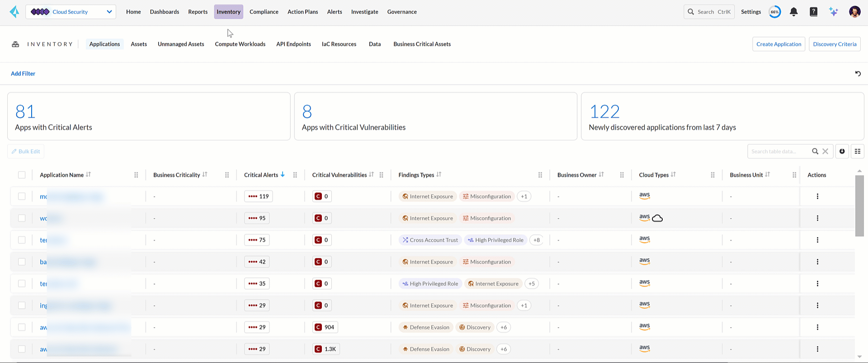Click the Create Application button
Image resolution: width=868 pixels, height=363 pixels.
point(778,44)
